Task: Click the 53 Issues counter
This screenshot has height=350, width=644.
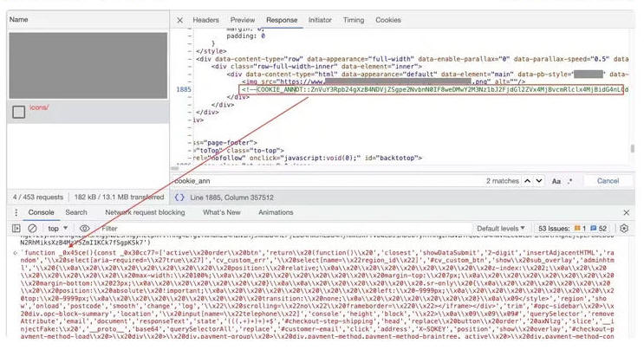Action: 572,229
